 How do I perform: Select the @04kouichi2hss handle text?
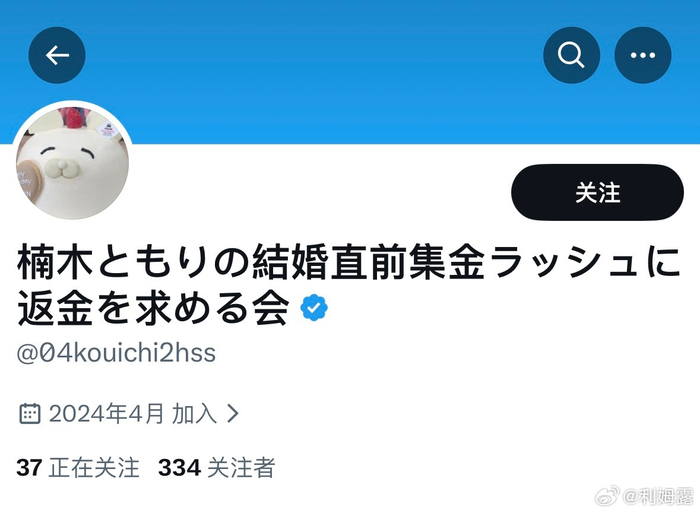(x=116, y=353)
